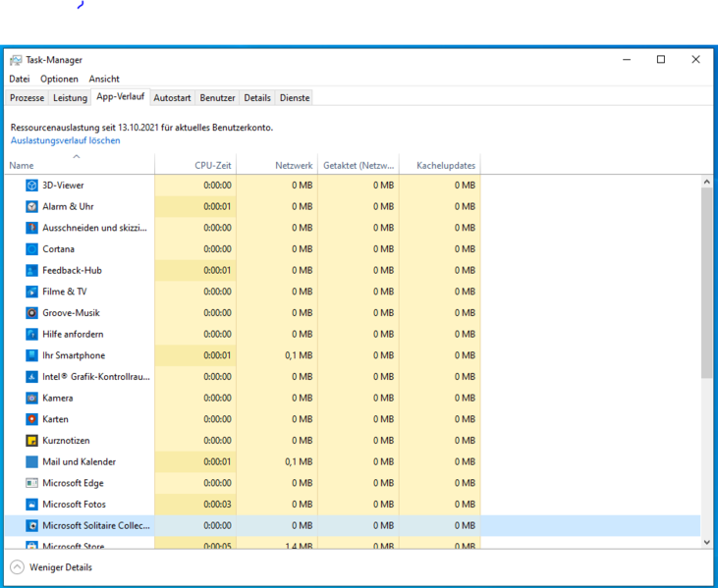Sort by the Netzwerk column header
Viewport: 718px width, 588px height.
[x=294, y=166]
